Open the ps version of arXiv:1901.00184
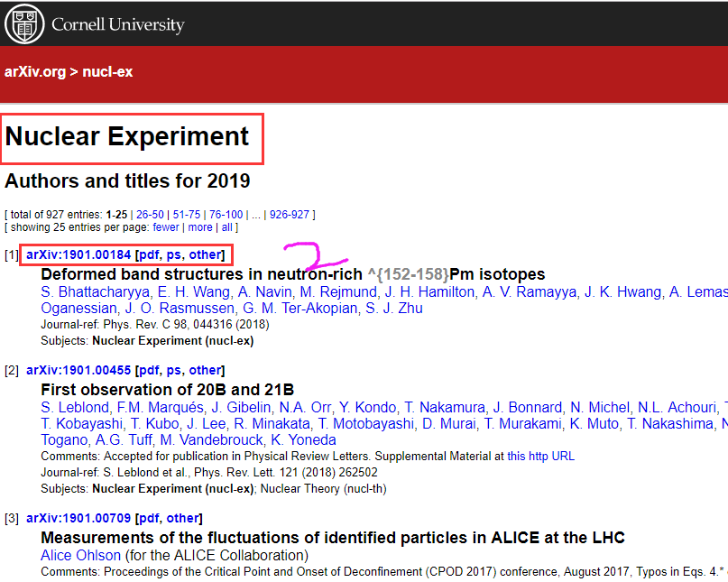The height and width of the screenshot is (582, 728). (176, 254)
